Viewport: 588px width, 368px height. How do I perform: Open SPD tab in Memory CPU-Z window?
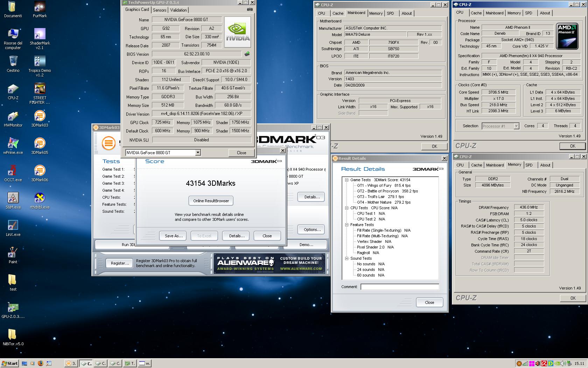(x=529, y=165)
